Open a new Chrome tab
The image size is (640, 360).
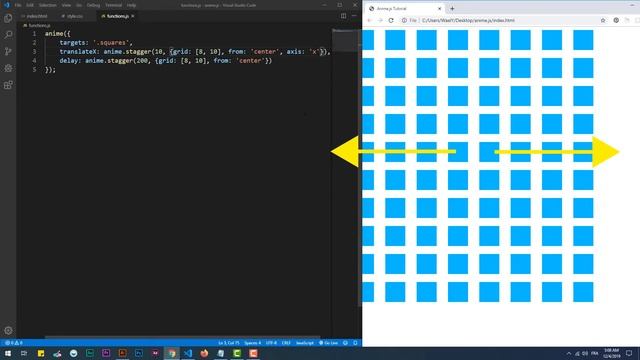452,8
